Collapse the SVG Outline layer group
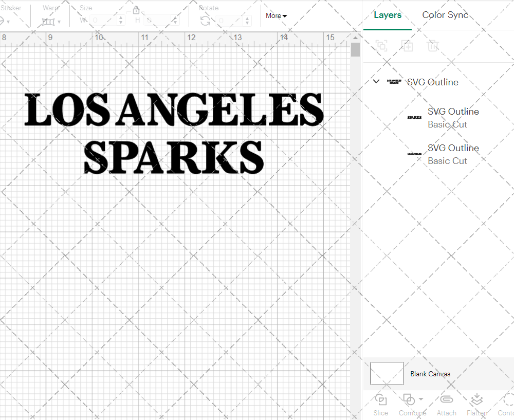This screenshot has width=514, height=420. point(376,81)
